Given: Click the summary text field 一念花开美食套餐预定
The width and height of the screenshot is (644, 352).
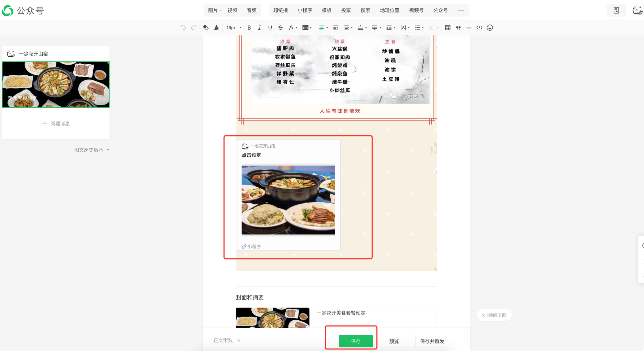Looking at the screenshot, I should [x=375, y=318].
